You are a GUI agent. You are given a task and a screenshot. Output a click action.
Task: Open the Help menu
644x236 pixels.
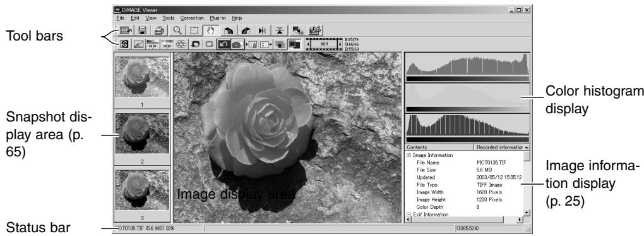coord(237,18)
